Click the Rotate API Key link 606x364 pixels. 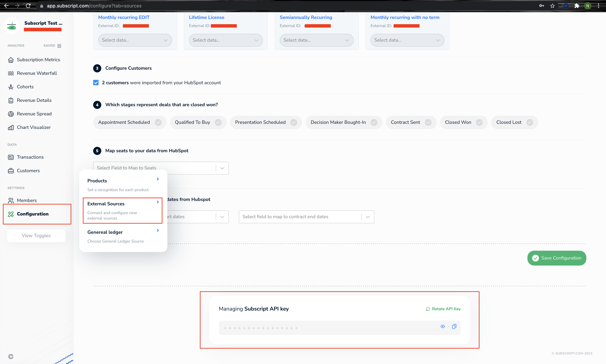point(443,309)
